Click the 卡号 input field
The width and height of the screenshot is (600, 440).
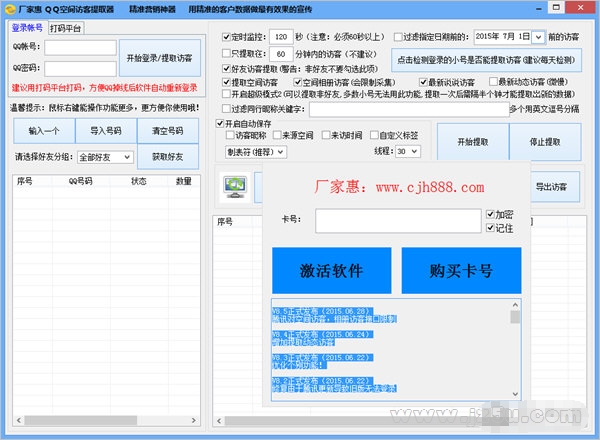point(398,221)
